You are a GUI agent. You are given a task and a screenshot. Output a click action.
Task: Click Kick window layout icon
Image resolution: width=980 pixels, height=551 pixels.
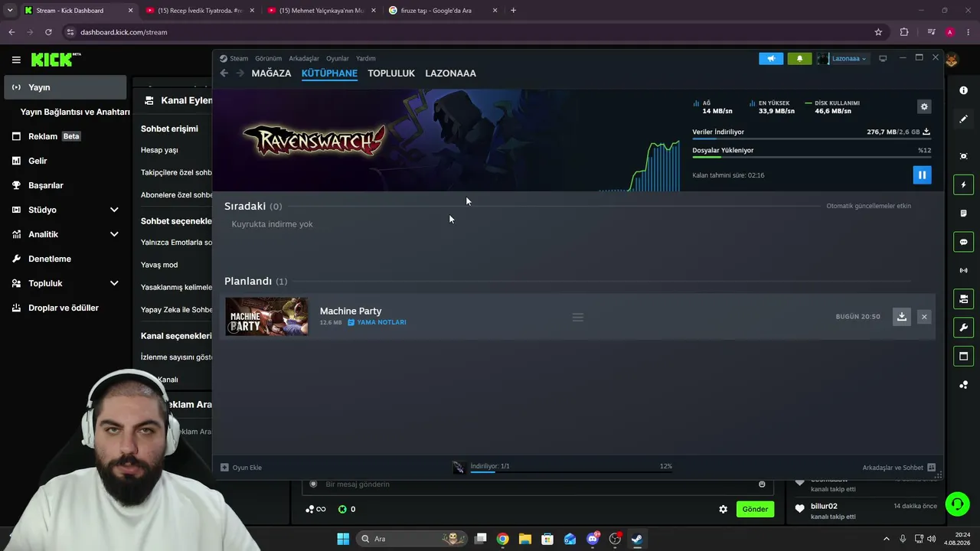963,356
